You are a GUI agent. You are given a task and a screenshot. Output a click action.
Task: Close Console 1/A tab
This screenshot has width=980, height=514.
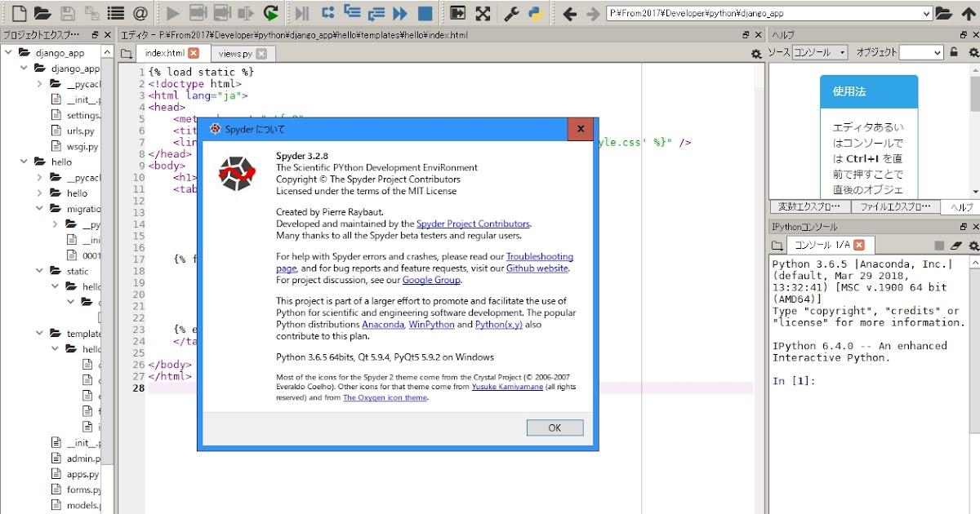859,246
